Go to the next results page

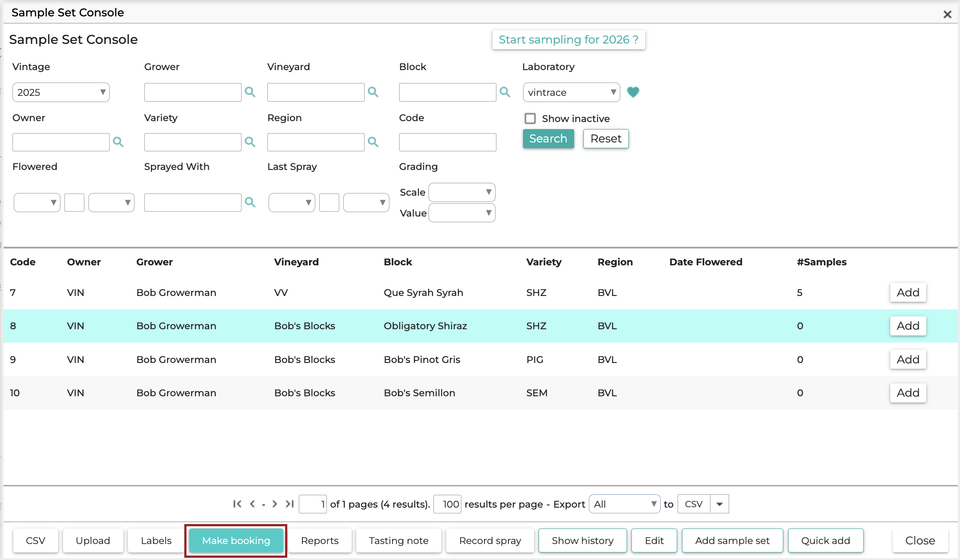(274, 504)
